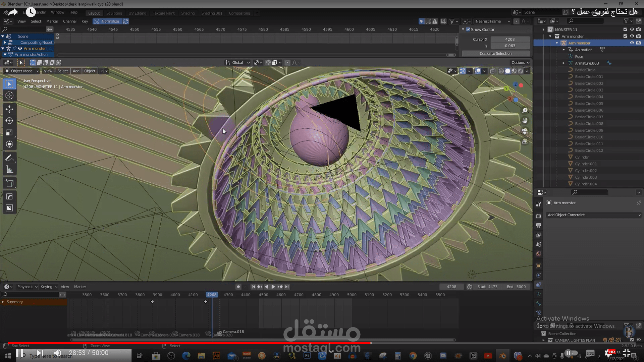Select the Measure tool
The height and width of the screenshot is (362, 644).
pyautogui.click(x=9, y=170)
